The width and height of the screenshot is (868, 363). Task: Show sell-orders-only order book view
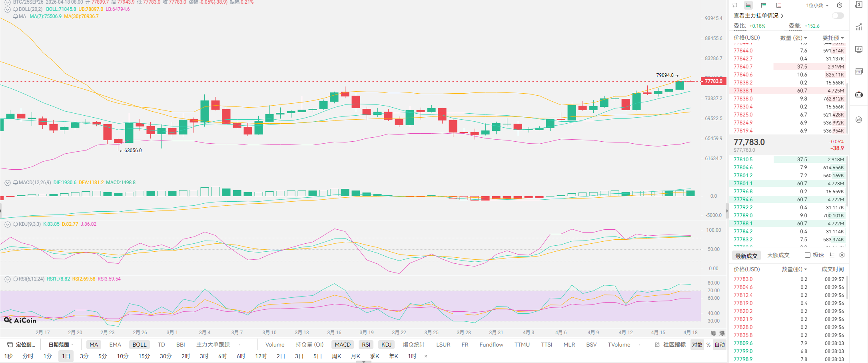pos(778,6)
